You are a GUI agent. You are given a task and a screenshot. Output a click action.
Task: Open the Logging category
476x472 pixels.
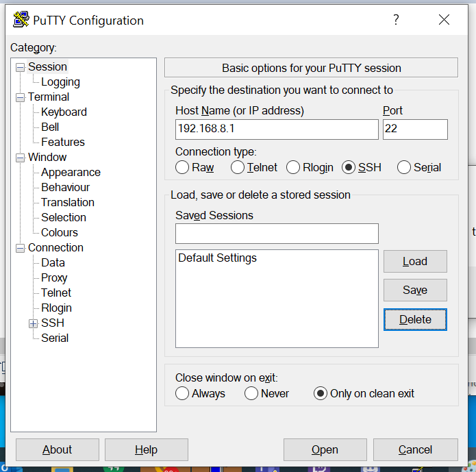click(61, 82)
